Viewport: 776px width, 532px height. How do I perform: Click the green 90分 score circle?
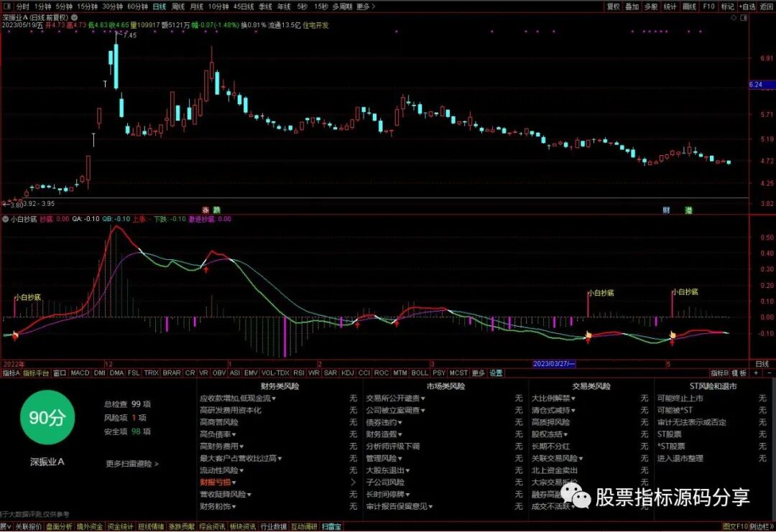point(47,418)
